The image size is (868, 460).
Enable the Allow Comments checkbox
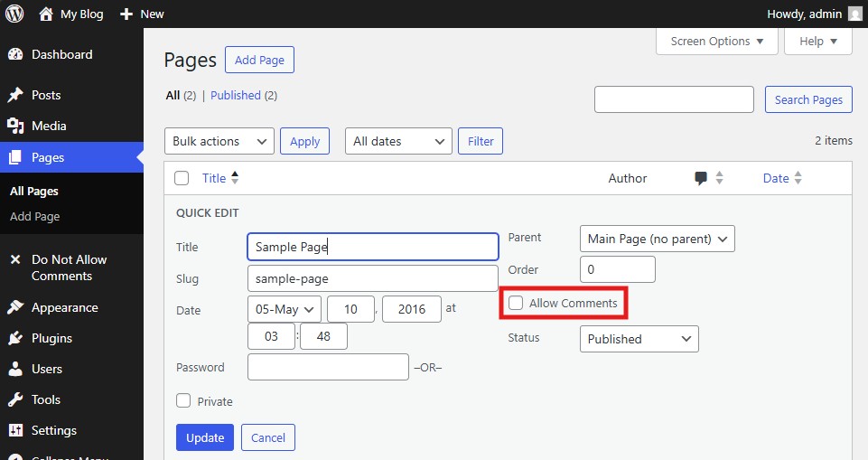click(516, 303)
